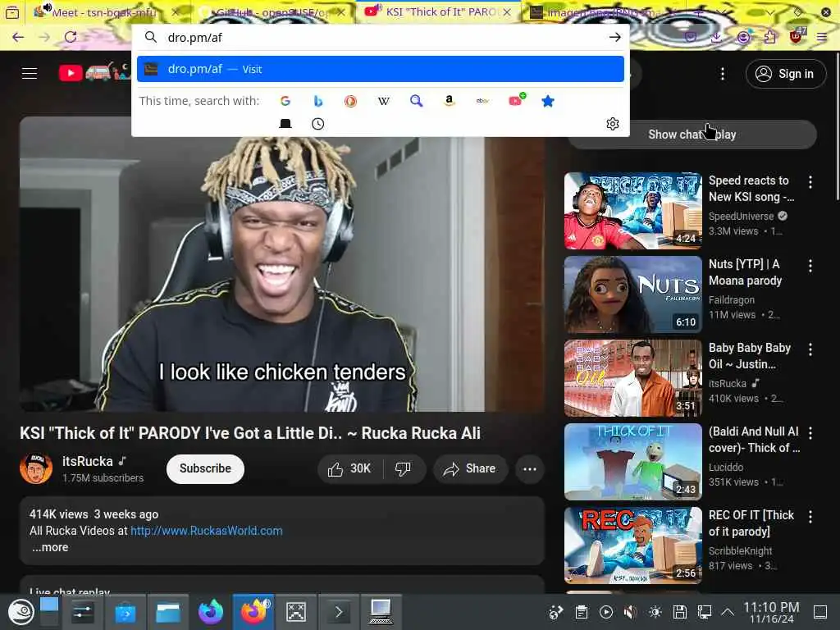Reload the page with the refresh icon
Screen dimensions: 840x630
[x=71, y=37]
